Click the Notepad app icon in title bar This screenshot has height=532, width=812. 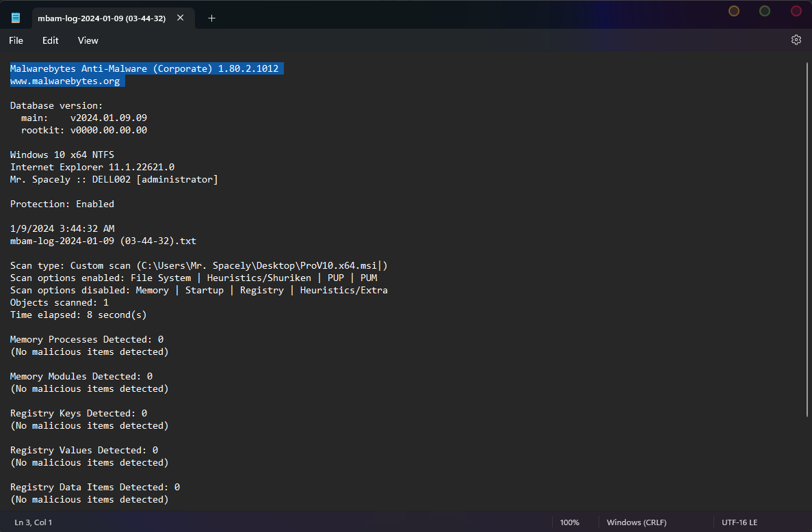pyautogui.click(x=16, y=18)
